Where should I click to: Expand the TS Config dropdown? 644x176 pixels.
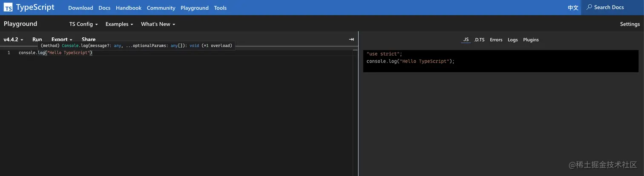point(83,24)
